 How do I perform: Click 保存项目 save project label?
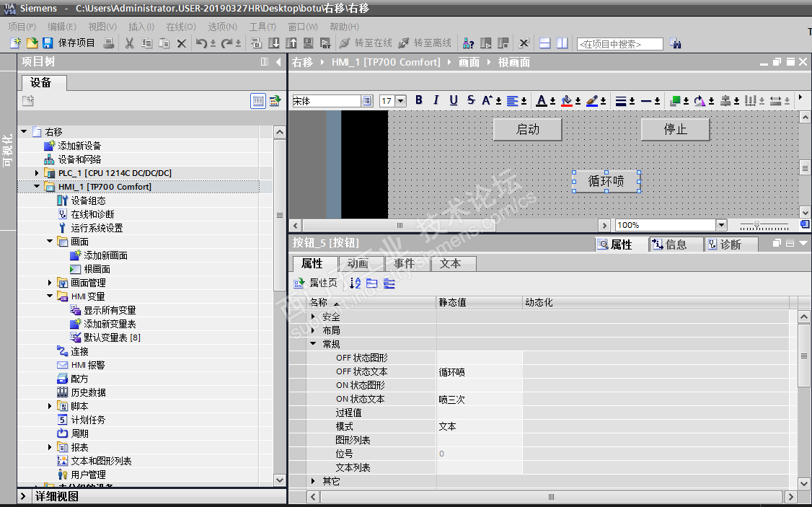coord(76,43)
